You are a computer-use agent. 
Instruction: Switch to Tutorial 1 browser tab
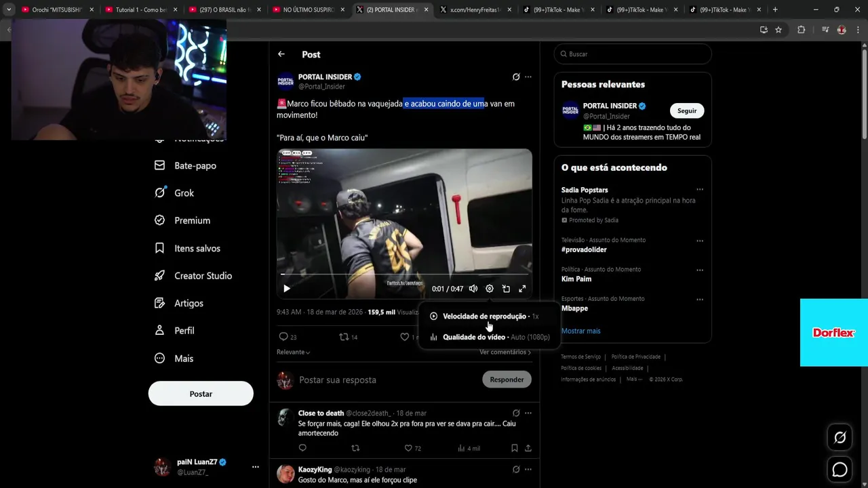tap(141, 9)
